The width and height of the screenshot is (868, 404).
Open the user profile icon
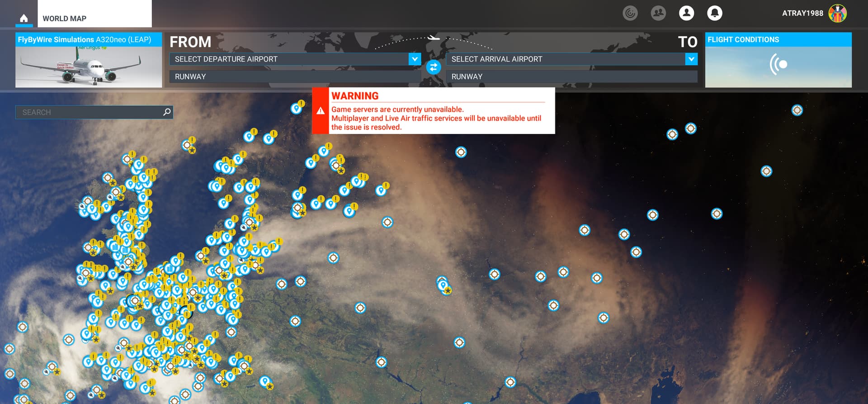(686, 13)
